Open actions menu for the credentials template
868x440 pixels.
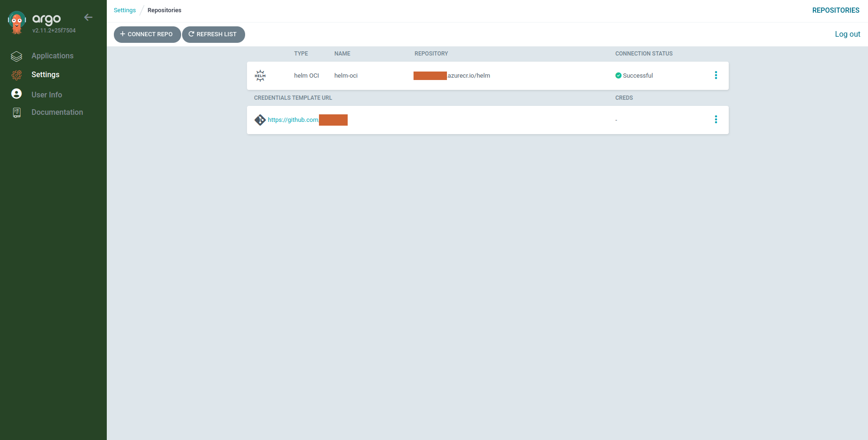[x=716, y=120]
